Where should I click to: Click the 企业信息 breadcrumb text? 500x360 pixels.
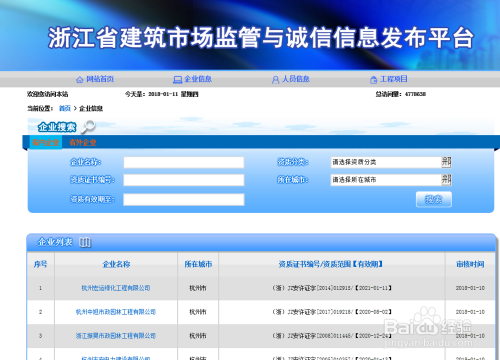pos(91,108)
